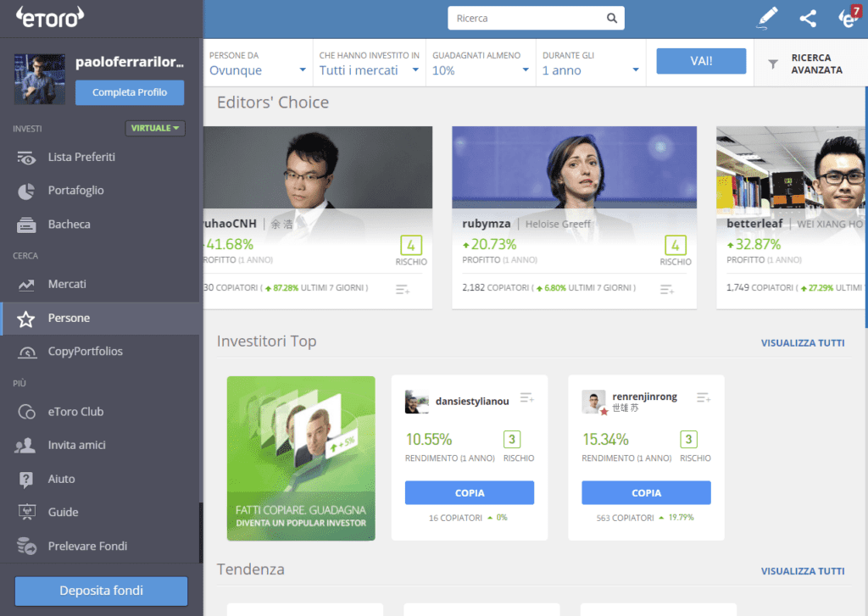Click renrenjinrong risk score 3 badge
This screenshot has height=616, width=868.
pyautogui.click(x=688, y=440)
